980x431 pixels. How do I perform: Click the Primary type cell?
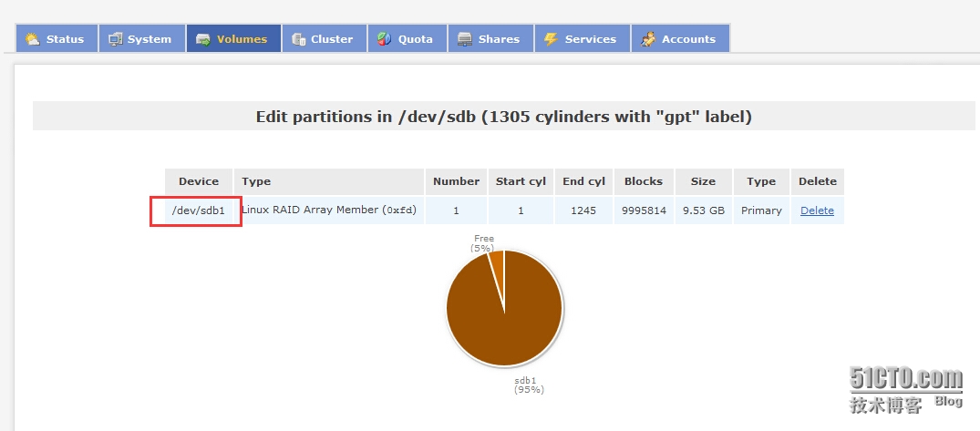click(x=761, y=210)
